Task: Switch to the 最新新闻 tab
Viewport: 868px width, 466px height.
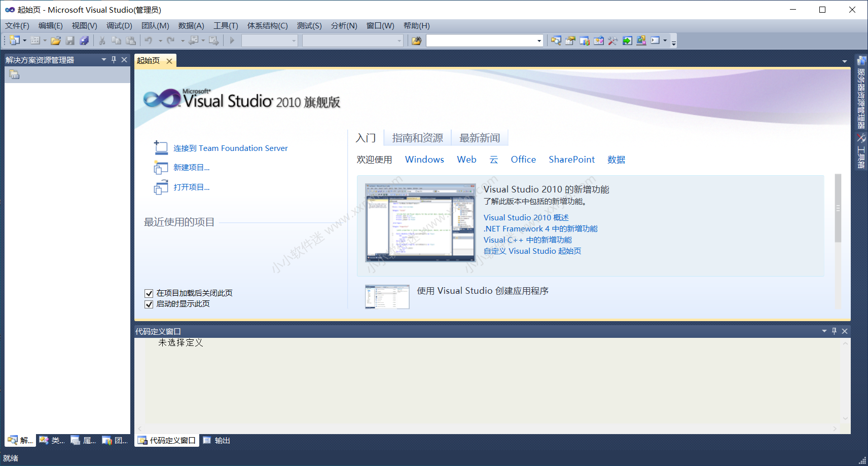Action: pyautogui.click(x=480, y=138)
